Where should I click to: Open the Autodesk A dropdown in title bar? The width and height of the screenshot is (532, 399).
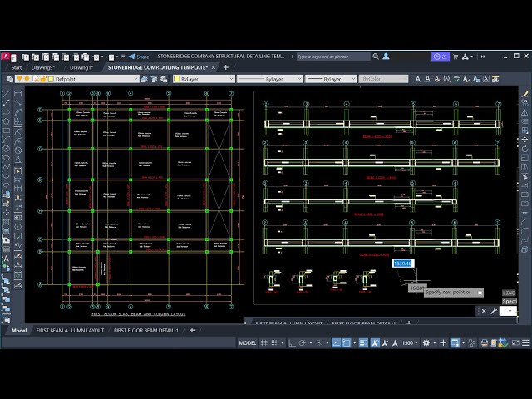pyautogui.click(x=467, y=57)
